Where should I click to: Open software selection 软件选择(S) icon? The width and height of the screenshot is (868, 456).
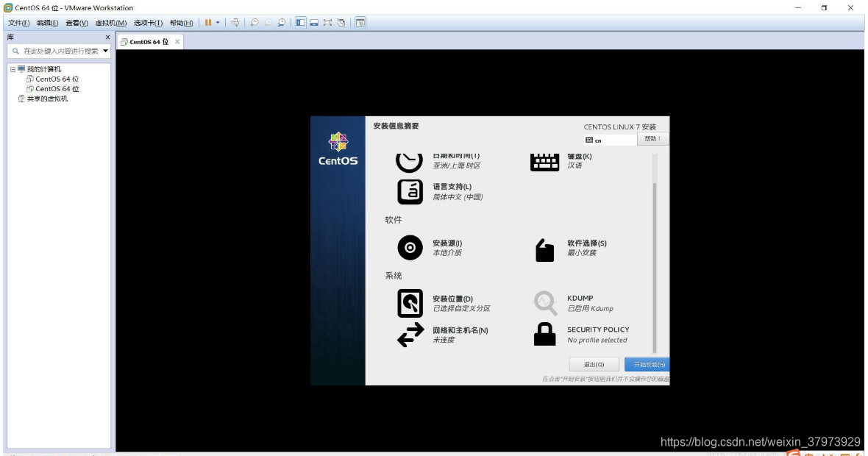pyautogui.click(x=545, y=250)
